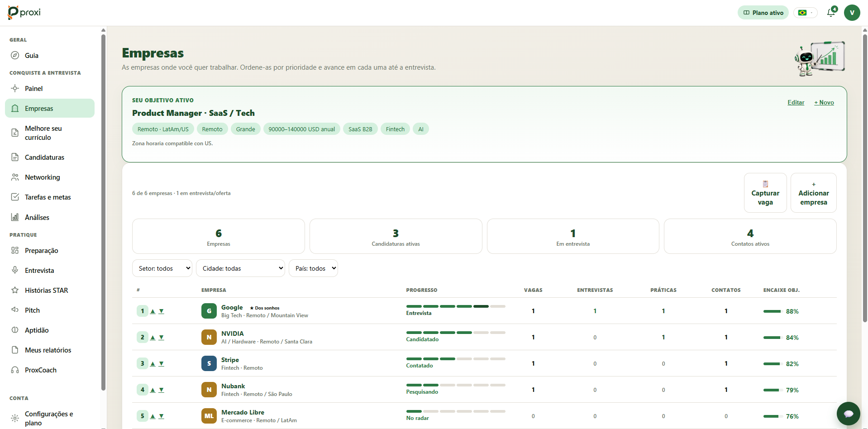
Task: Move Mercado Libre down in priority
Action: click(x=162, y=416)
